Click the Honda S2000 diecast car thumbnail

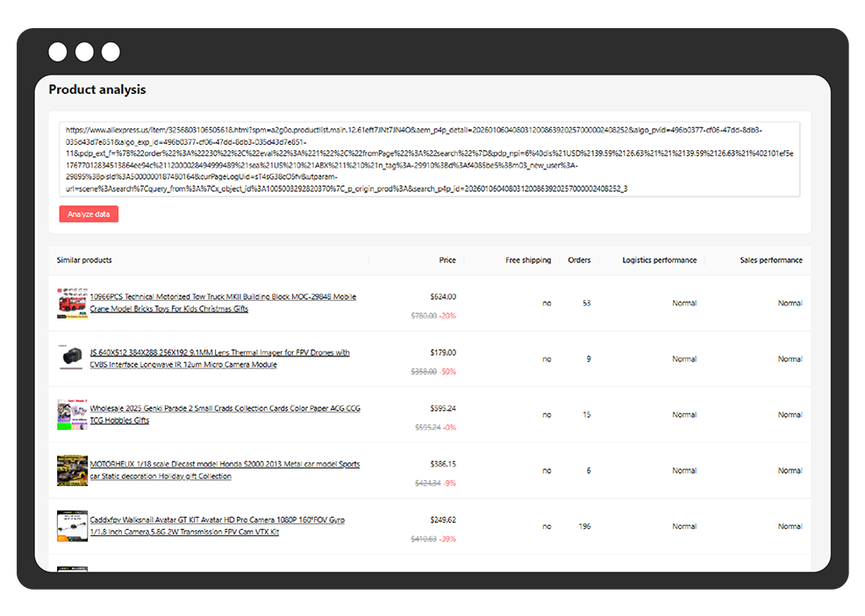(x=72, y=470)
